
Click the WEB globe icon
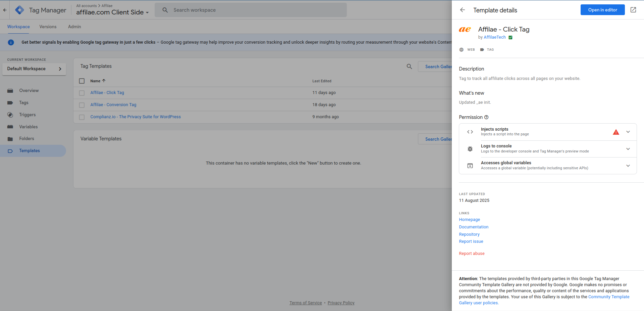point(461,50)
